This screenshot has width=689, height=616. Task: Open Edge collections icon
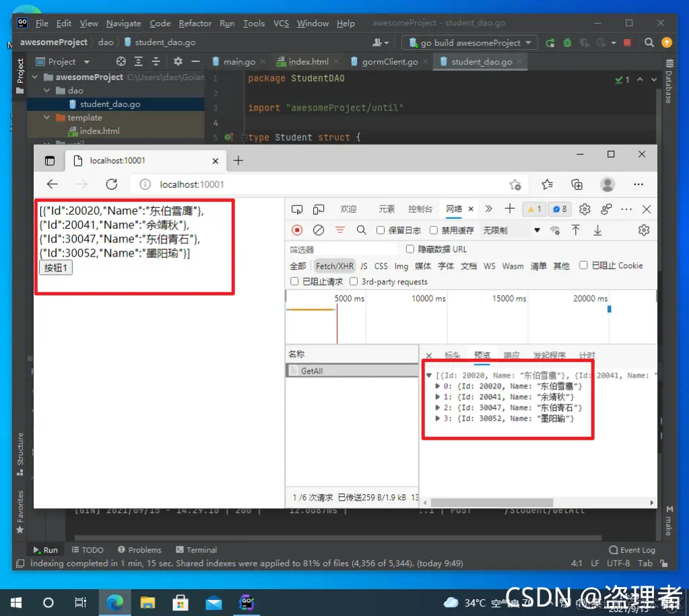tap(577, 184)
